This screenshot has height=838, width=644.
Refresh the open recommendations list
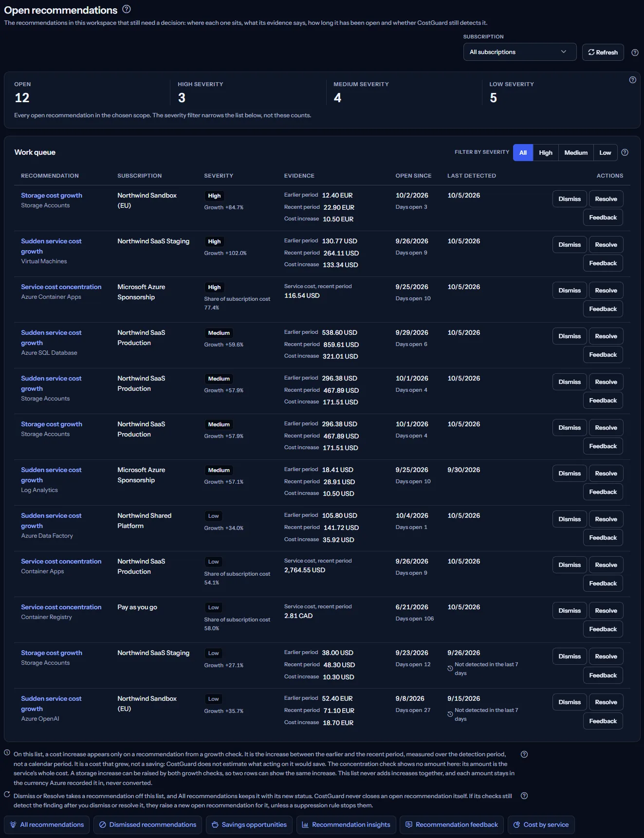point(603,52)
